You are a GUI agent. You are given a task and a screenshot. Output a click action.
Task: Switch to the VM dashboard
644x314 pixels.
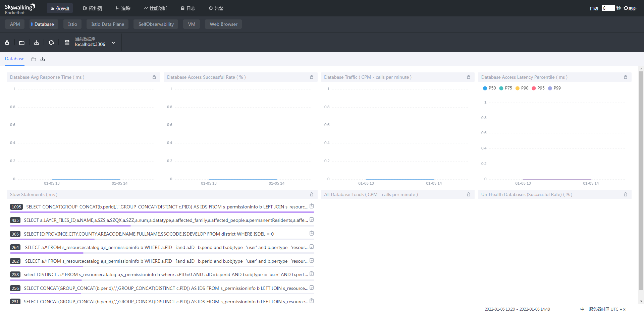(192, 24)
